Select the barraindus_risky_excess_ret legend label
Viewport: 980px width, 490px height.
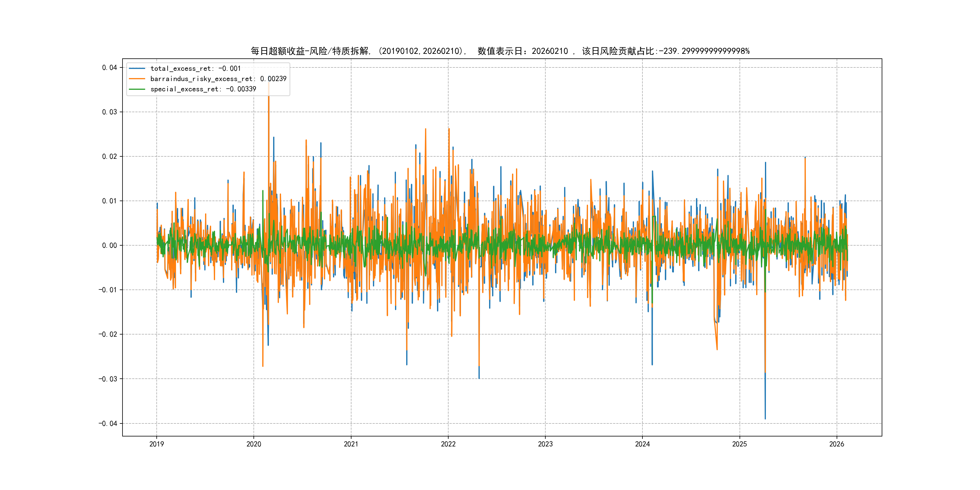[218, 79]
